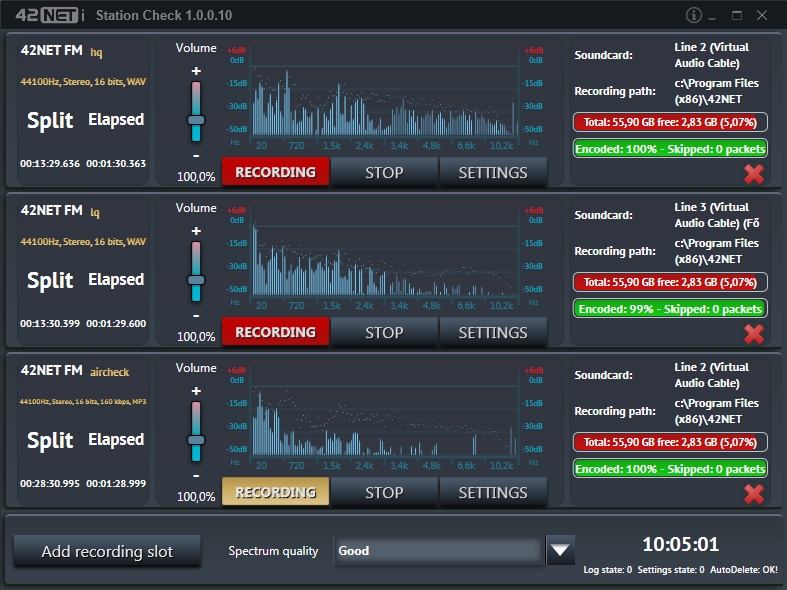The width and height of the screenshot is (787, 590).
Task: Click elapsed time 00:01:28.999
Action: 116,484
